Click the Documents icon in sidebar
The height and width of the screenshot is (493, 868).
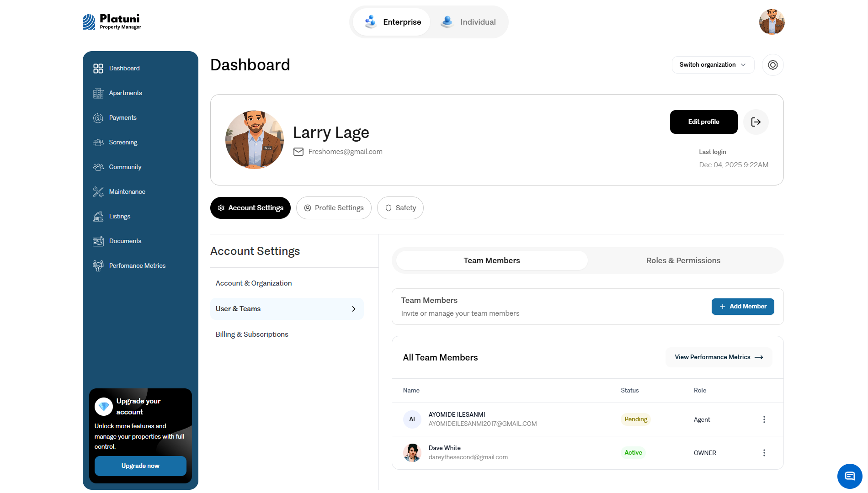[x=98, y=241]
